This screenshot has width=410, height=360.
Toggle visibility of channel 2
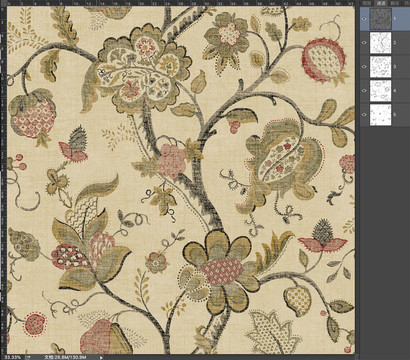coord(364,43)
